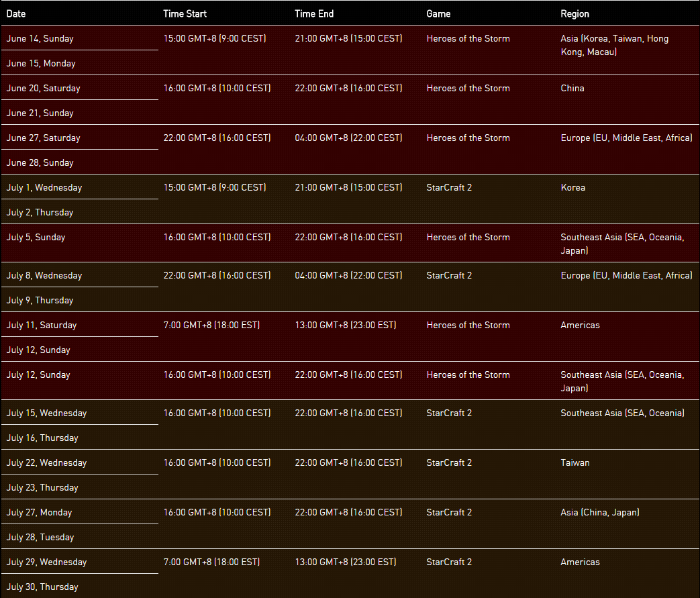Click the Americas region in the July 11 row

click(580, 325)
